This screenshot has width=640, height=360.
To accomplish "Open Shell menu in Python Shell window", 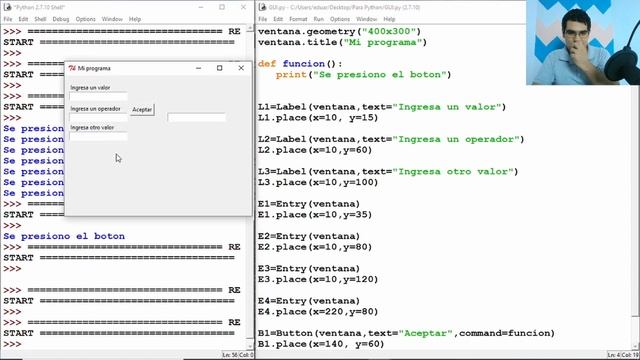I will coord(40,19).
